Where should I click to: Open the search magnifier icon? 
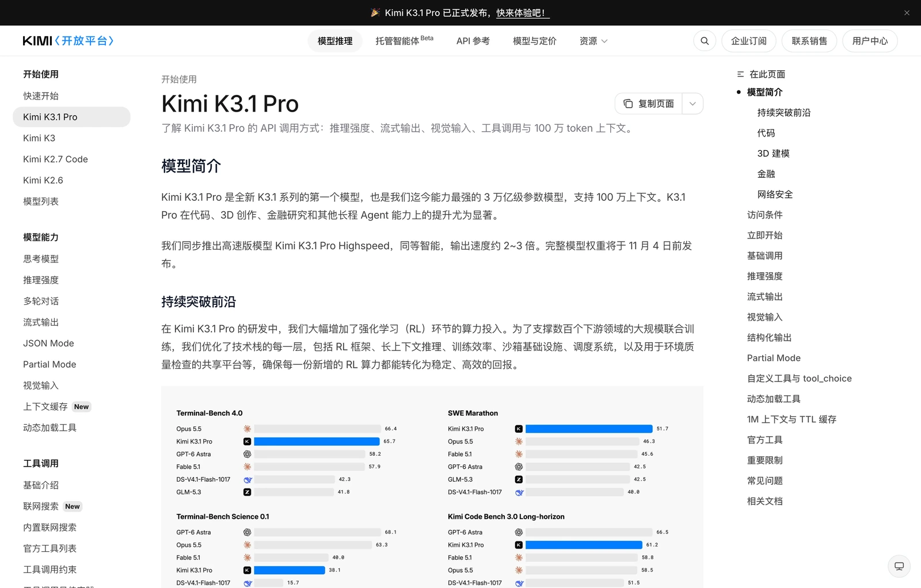(x=705, y=41)
